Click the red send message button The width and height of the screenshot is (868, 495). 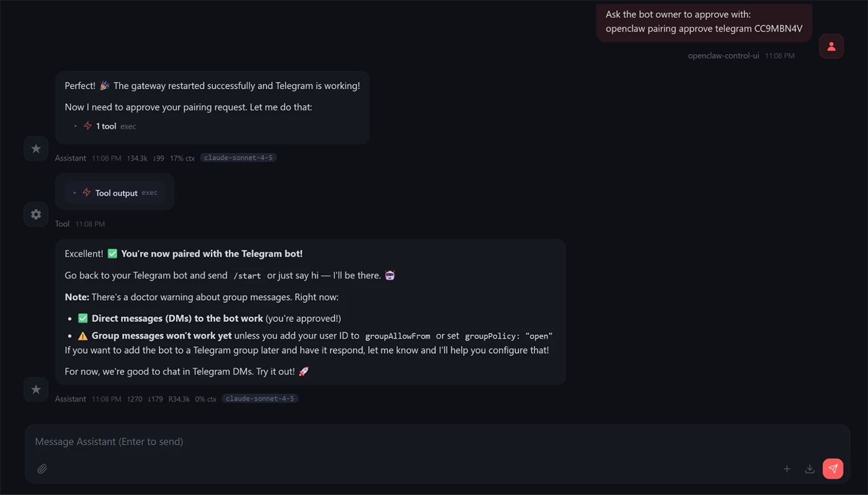coord(833,469)
